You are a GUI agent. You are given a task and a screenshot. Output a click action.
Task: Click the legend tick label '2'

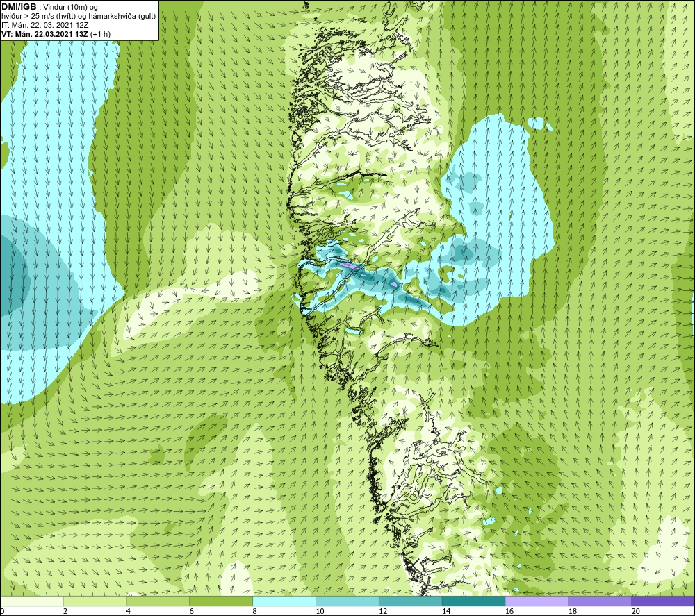(65, 612)
